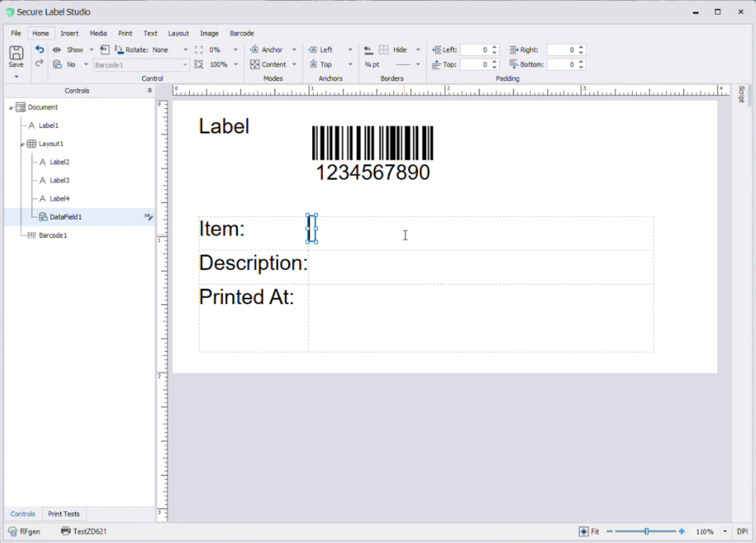Click the Content mode icon

pyautogui.click(x=255, y=64)
